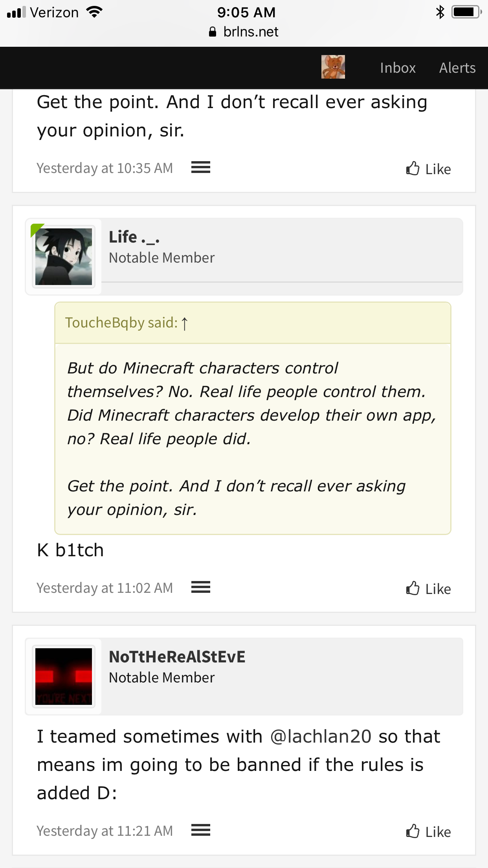Image resolution: width=488 pixels, height=868 pixels.
Task: Tap the lock icon beside brlns.net
Action: pyautogui.click(x=213, y=32)
